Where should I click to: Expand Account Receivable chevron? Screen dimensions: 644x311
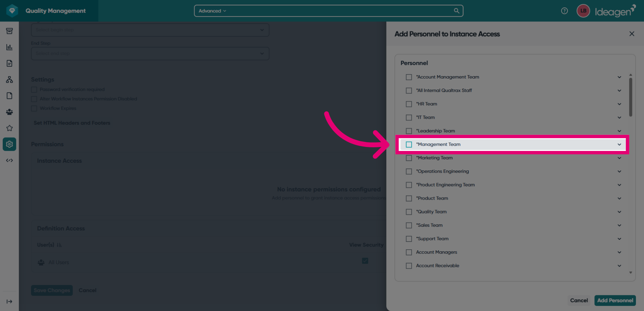pyautogui.click(x=619, y=266)
